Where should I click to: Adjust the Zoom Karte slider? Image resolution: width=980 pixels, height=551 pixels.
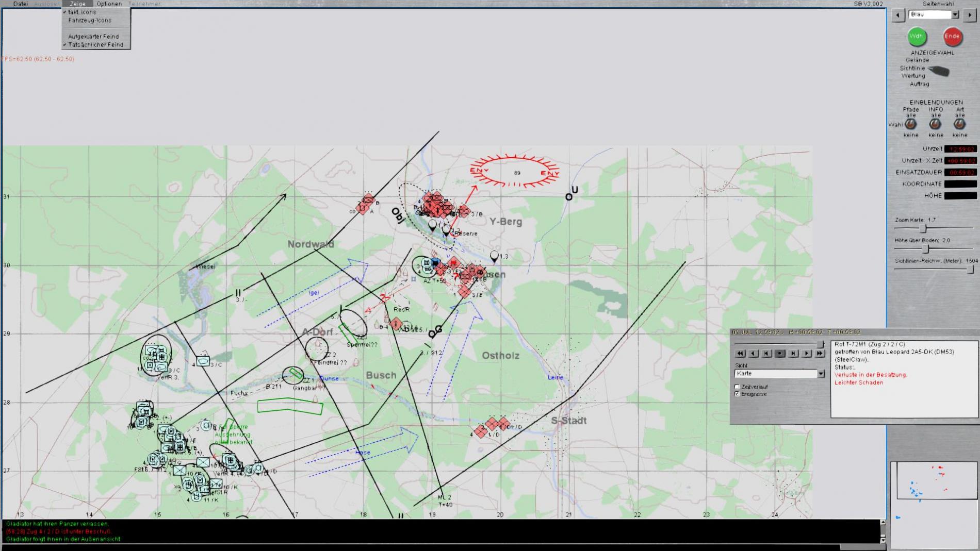(923, 228)
